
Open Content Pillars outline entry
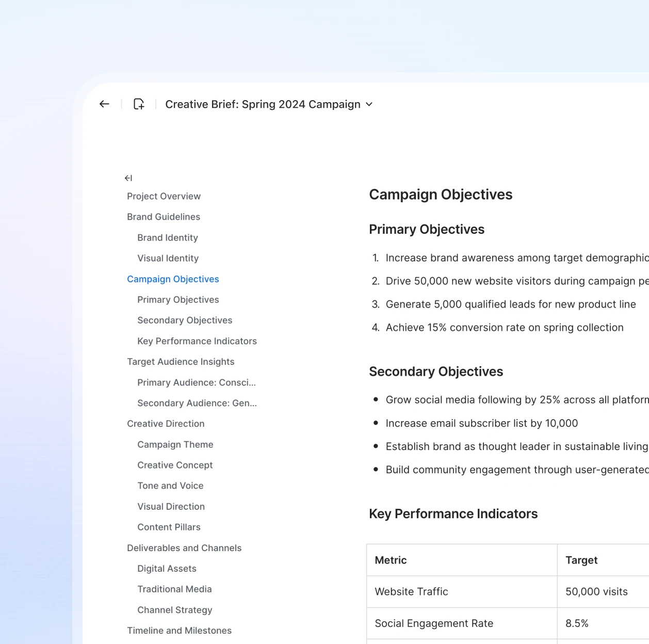tap(169, 527)
